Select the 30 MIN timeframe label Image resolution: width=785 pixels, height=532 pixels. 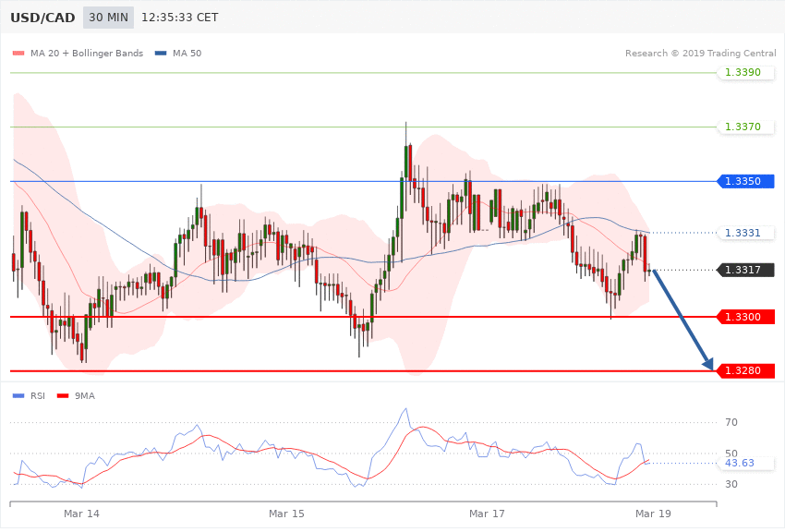[108, 18]
